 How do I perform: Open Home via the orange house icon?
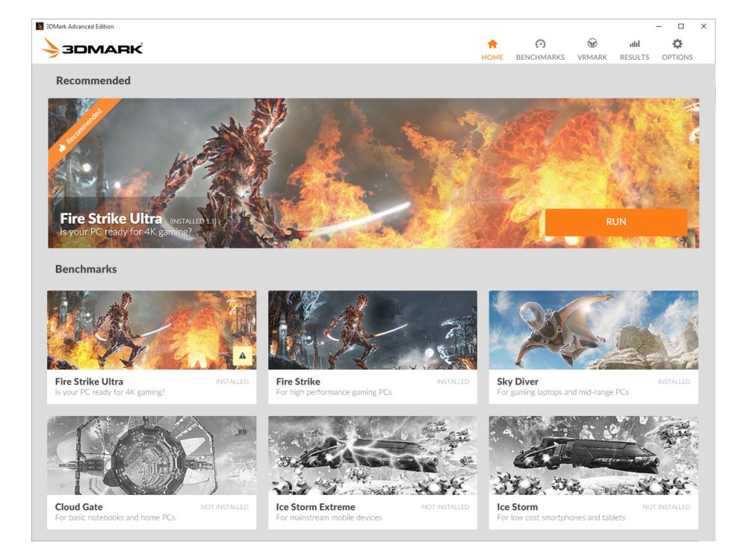pos(492,44)
